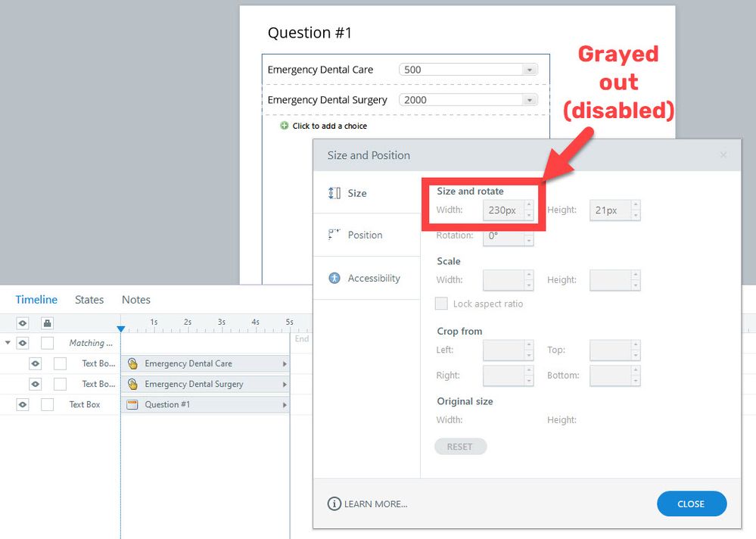Click hand icon on Emergency Dental Surgery bar

(x=132, y=385)
